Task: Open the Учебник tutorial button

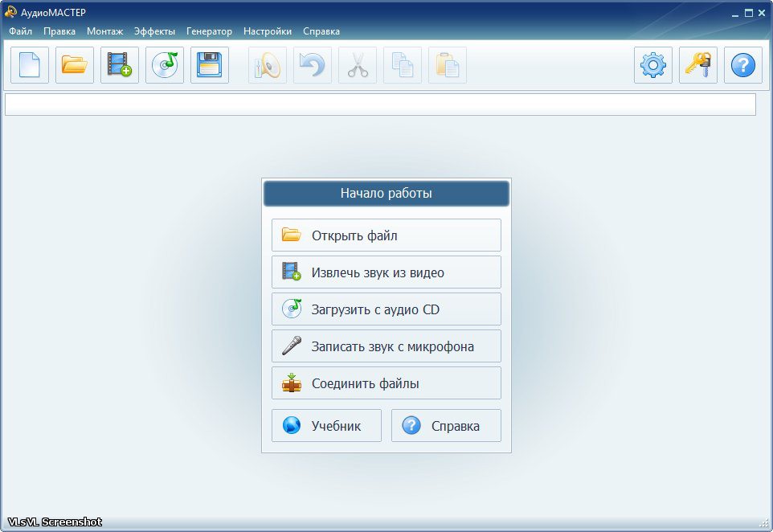Action: click(326, 425)
